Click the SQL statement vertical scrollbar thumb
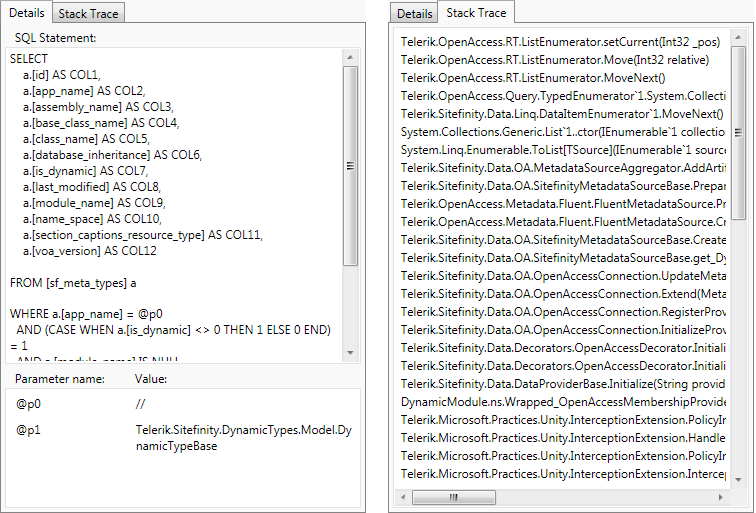 [x=351, y=166]
